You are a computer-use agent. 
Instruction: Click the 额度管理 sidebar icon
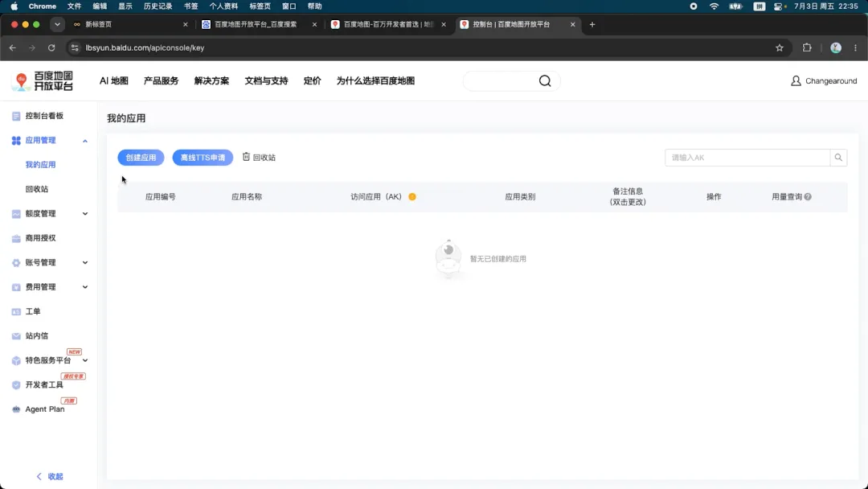16,214
